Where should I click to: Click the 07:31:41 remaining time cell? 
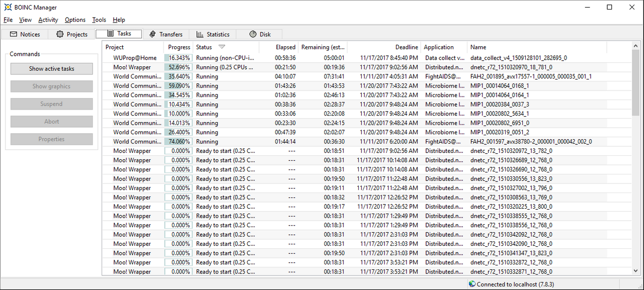click(334, 76)
